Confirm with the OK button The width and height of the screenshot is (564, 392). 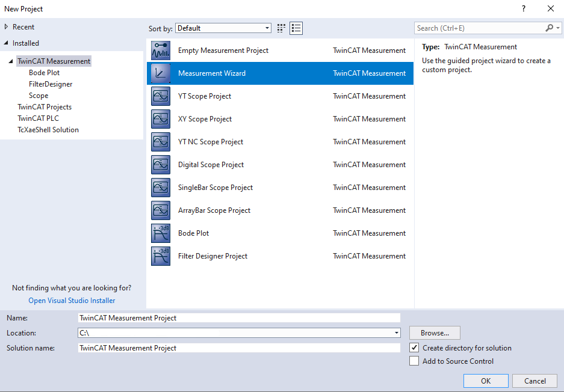point(486,381)
